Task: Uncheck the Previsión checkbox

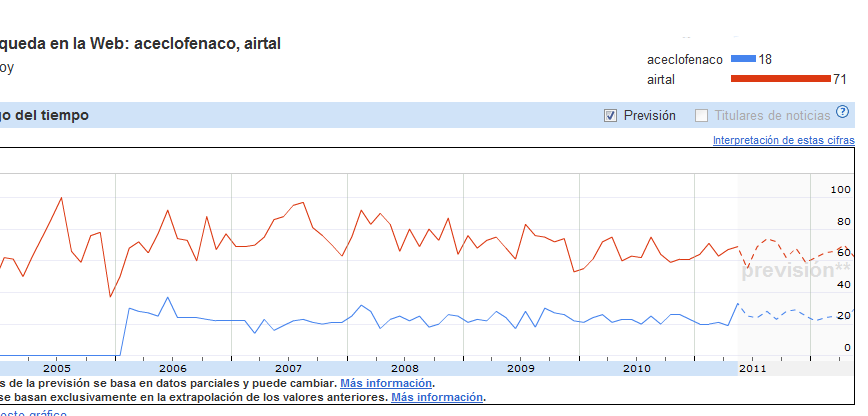Action: [610, 116]
